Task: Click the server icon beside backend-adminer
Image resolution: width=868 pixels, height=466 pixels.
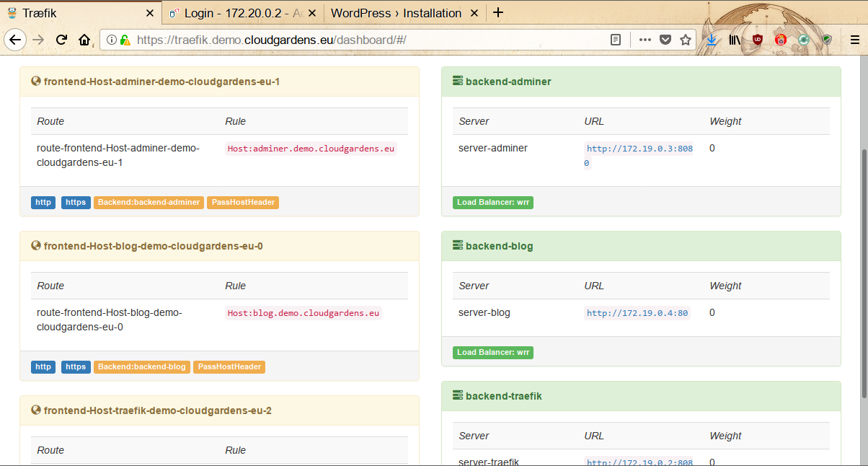Action: [x=457, y=82]
